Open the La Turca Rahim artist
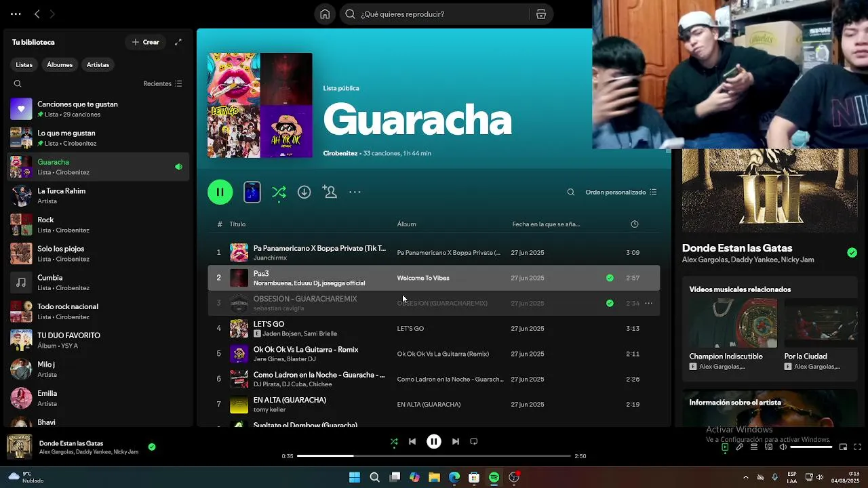 [98, 196]
